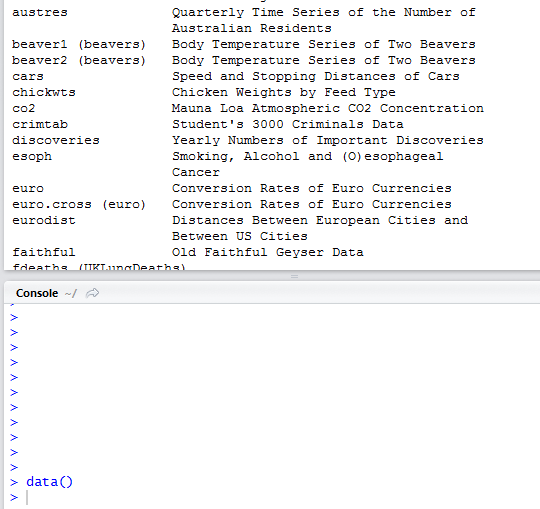Click the pane splitter handle above Console
The image size is (540, 509).
[294, 276]
